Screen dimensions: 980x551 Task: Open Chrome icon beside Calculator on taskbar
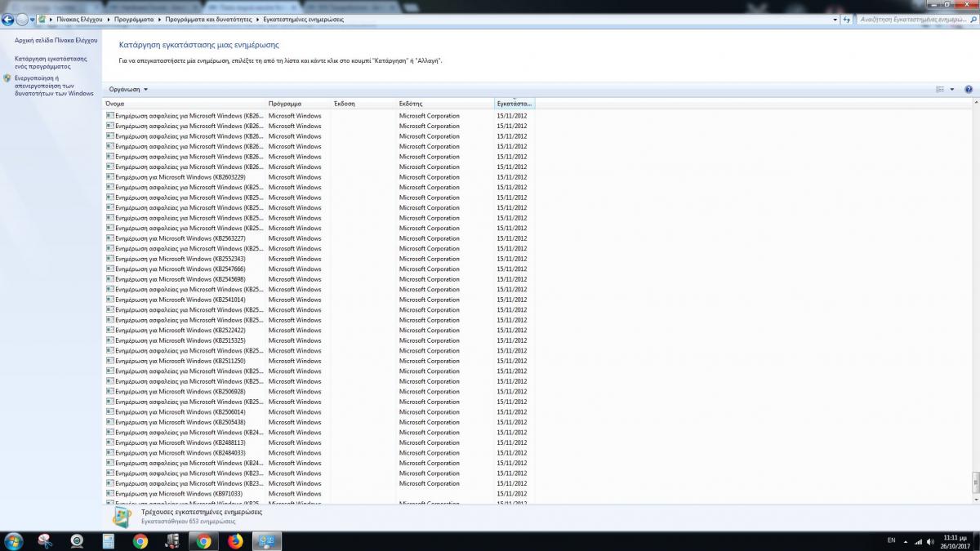click(140, 541)
